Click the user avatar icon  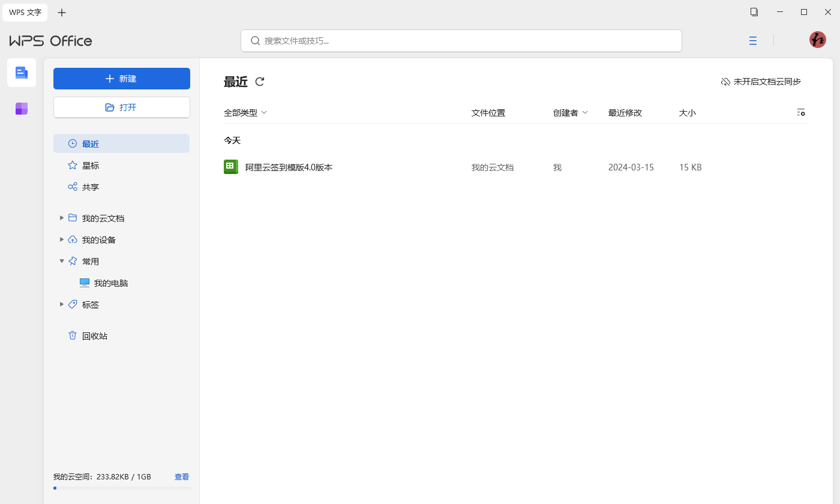point(818,40)
